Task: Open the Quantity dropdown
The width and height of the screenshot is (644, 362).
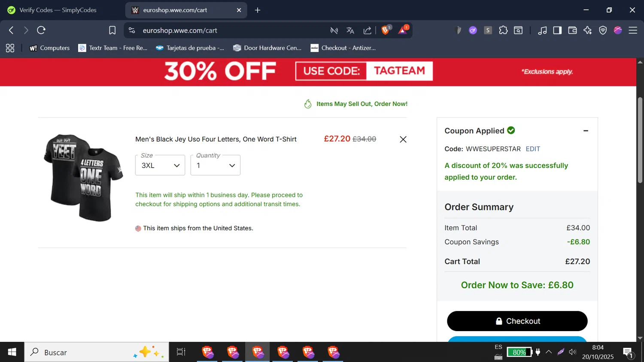Action: (216, 165)
